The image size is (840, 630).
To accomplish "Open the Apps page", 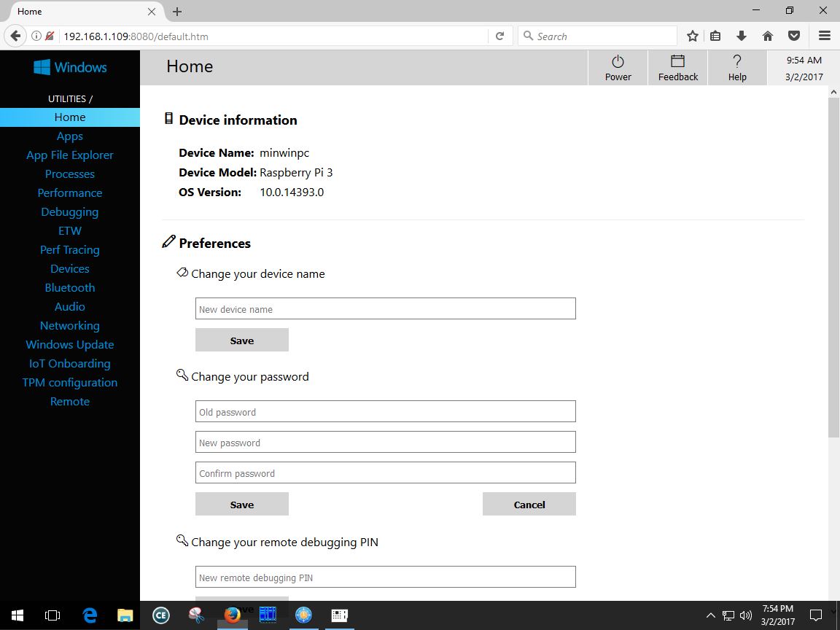I will pyautogui.click(x=70, y=136).
